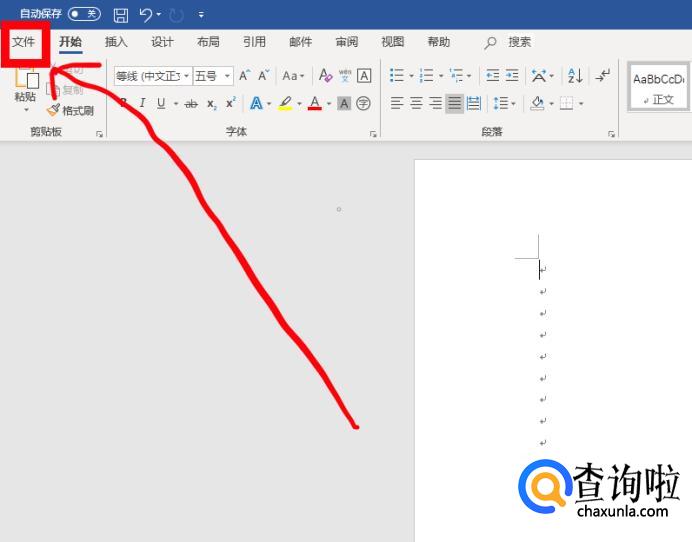Increase paragraph indent icon
This screenshot has height=542, width=692.
(512, 76)
